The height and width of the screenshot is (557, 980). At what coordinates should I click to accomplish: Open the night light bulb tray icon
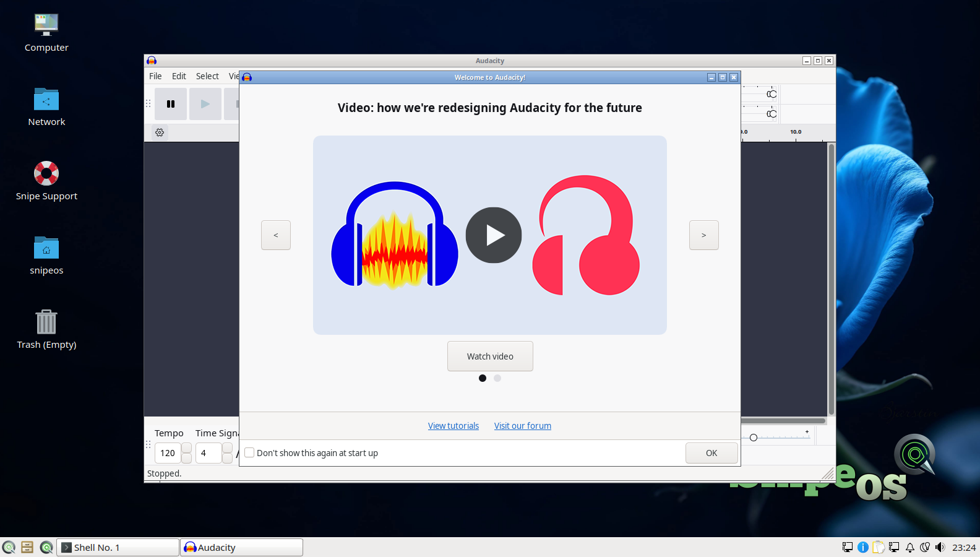(x=926, y=547)
